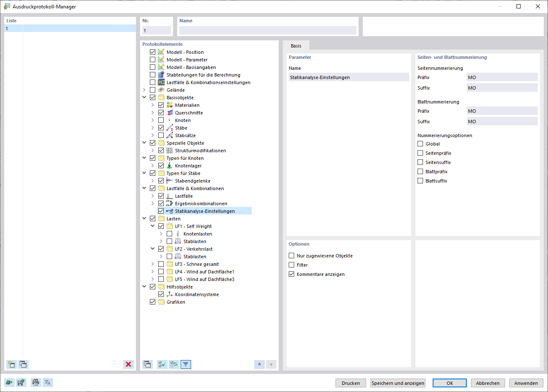548x392 pixels.
Task: Click the new list item icon
Action: tap(11, 364)
